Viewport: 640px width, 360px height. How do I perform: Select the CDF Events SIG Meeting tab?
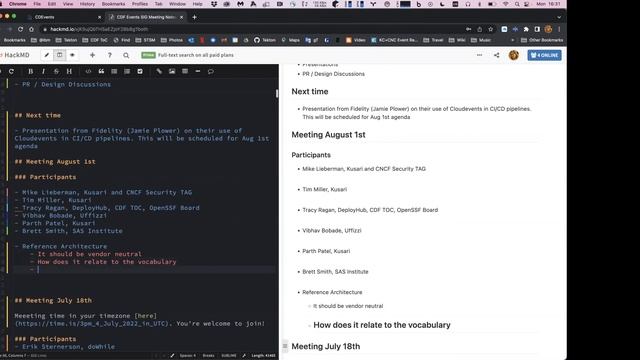click(146, 17)
